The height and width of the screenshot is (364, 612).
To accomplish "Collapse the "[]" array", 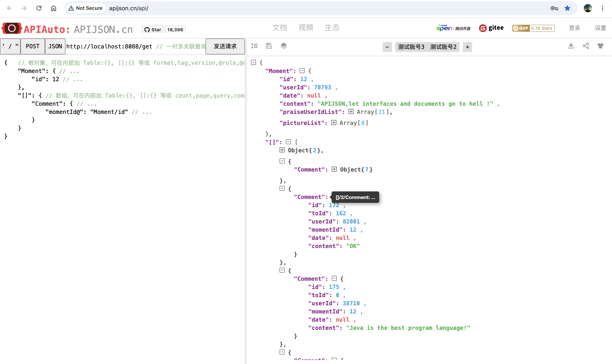I will coord(288,142).
